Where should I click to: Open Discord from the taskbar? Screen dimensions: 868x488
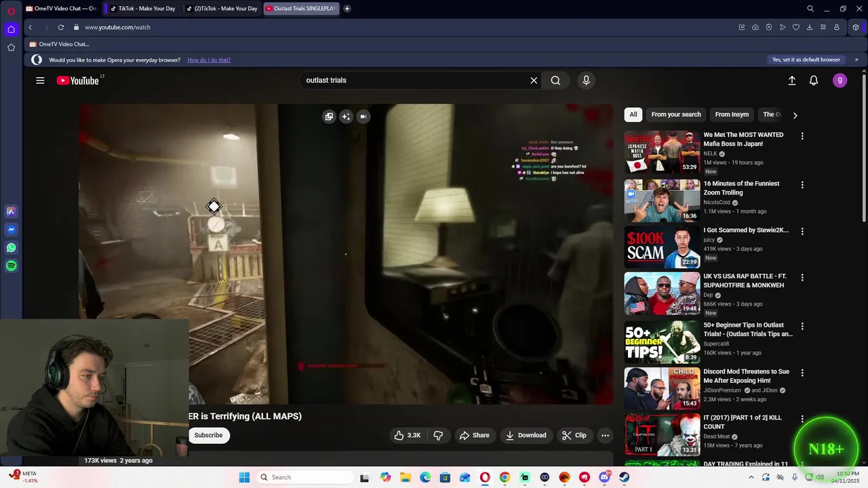(x=604, y=477)
